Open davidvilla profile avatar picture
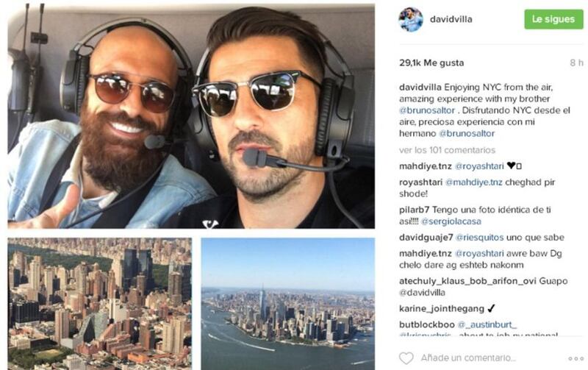Viewport: 588px width, 370px height. pyautogui.click(x=411, y=20)
